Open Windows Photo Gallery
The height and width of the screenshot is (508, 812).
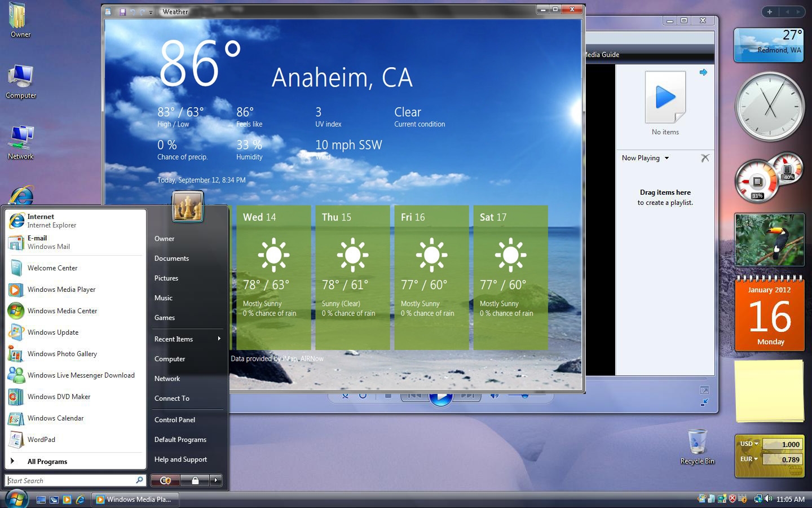coord(76,354)
